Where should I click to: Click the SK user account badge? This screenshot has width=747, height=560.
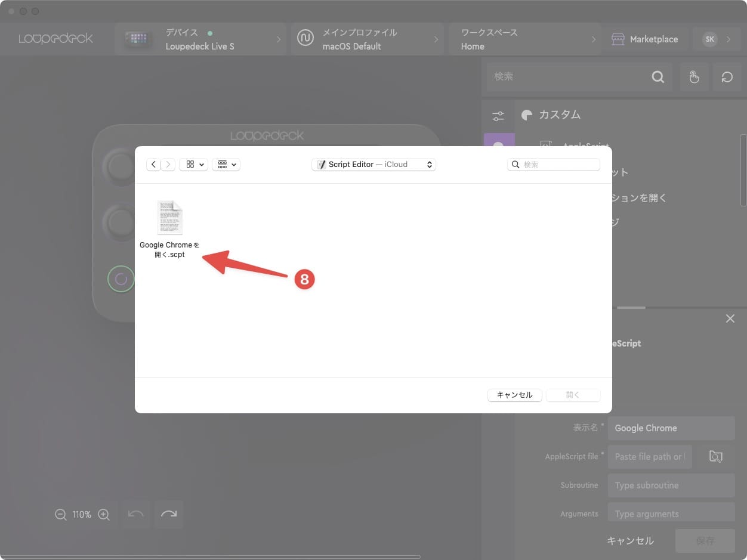[710, 39]
